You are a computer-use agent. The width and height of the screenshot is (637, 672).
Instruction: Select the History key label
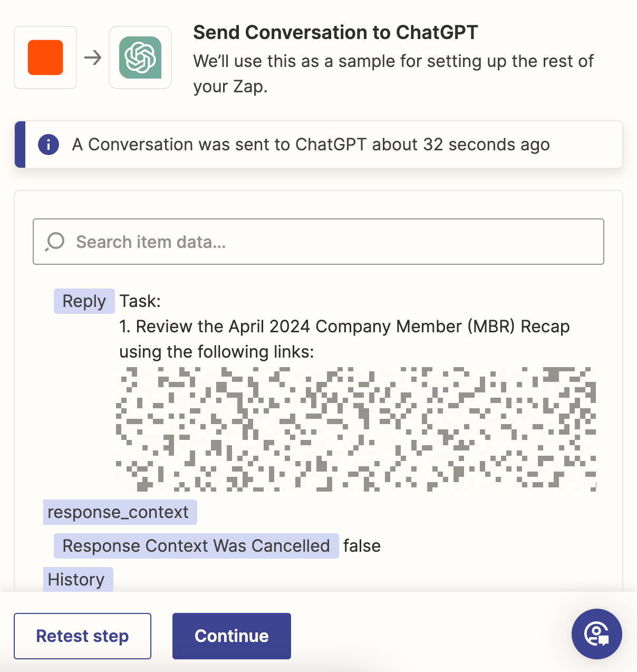click(78, 579)
